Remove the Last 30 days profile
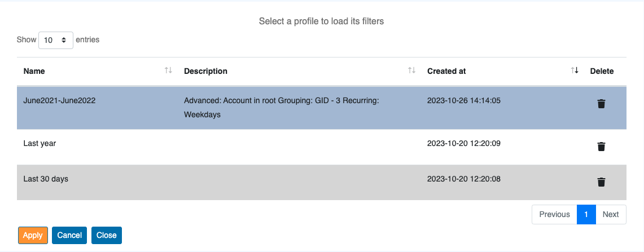 (601, 182)
